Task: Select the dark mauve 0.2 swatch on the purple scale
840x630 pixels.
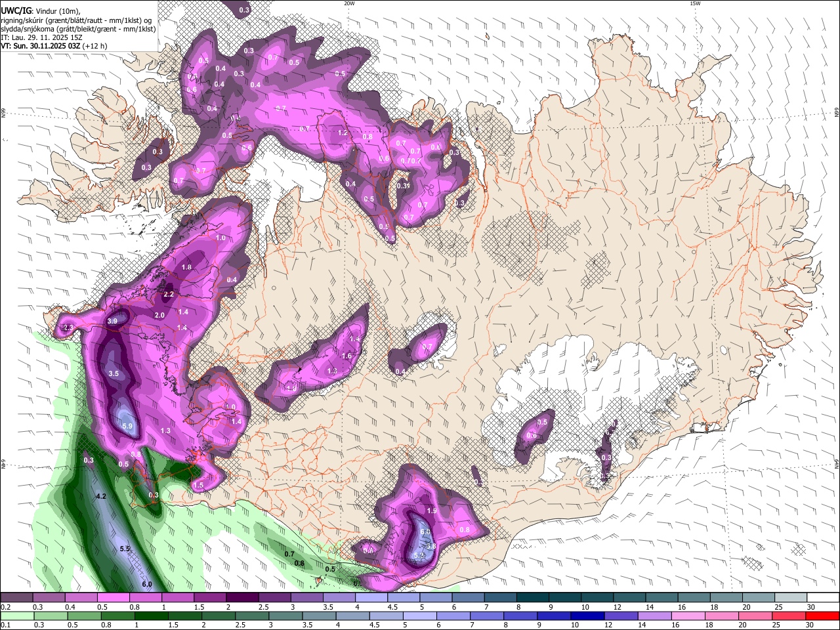Action: [x=16, y=597]
